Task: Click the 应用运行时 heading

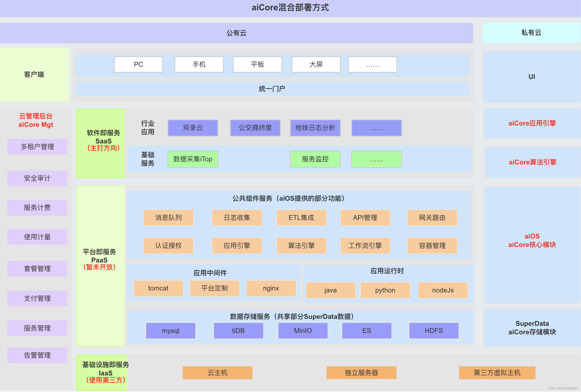Action: point(387,271)
